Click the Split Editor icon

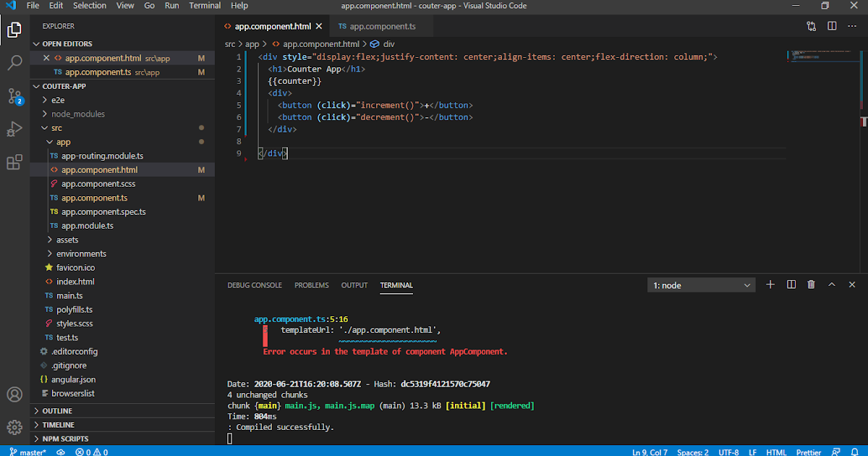832,25
